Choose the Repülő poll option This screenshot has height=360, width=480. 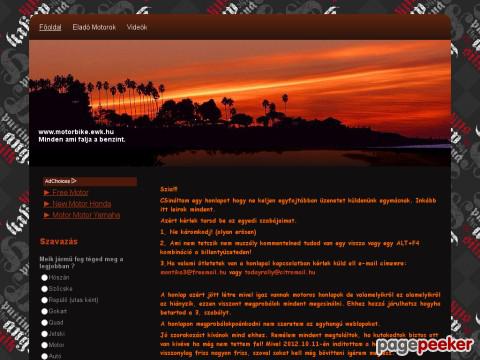44,300
